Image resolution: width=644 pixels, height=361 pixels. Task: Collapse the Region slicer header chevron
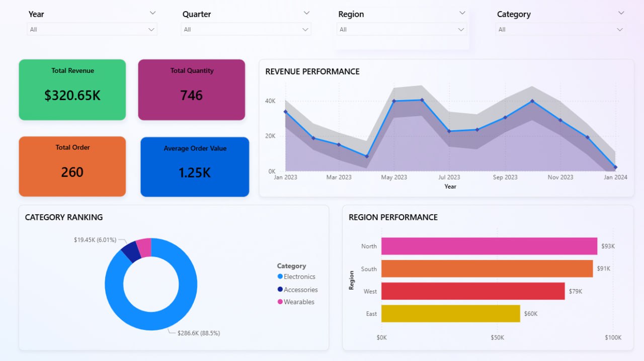pos(462,13)
